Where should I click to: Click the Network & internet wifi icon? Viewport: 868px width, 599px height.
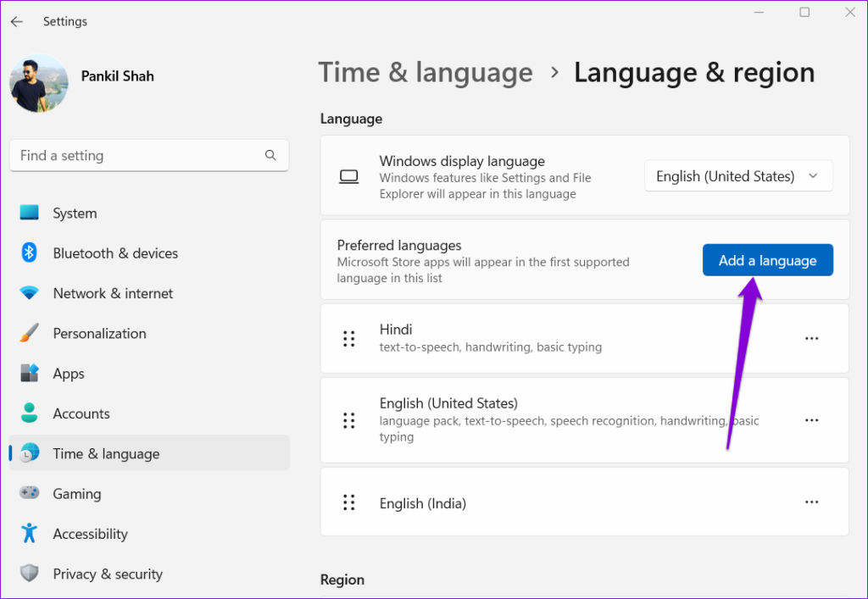tap(30, 292)
